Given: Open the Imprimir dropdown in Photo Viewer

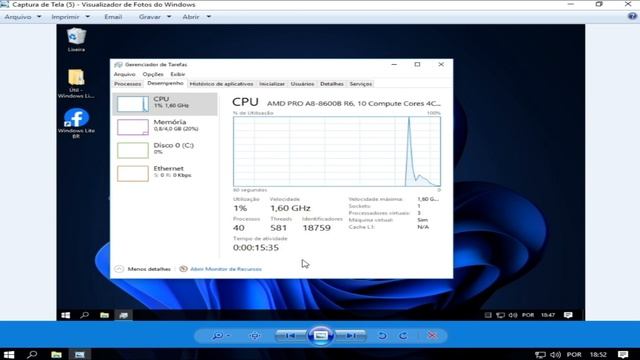Looking at the screenshot, I should (70, 17).
